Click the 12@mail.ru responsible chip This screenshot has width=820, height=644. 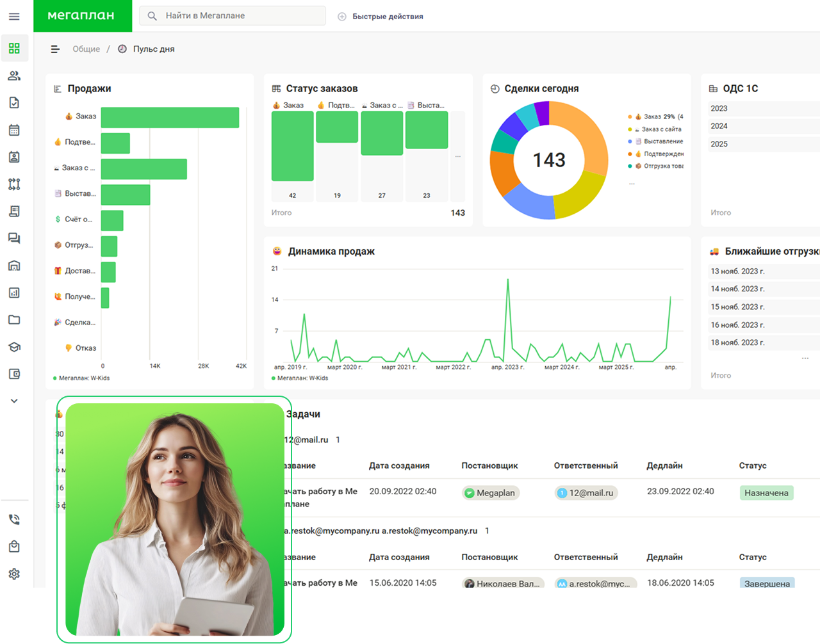click(x=586, y=493)
